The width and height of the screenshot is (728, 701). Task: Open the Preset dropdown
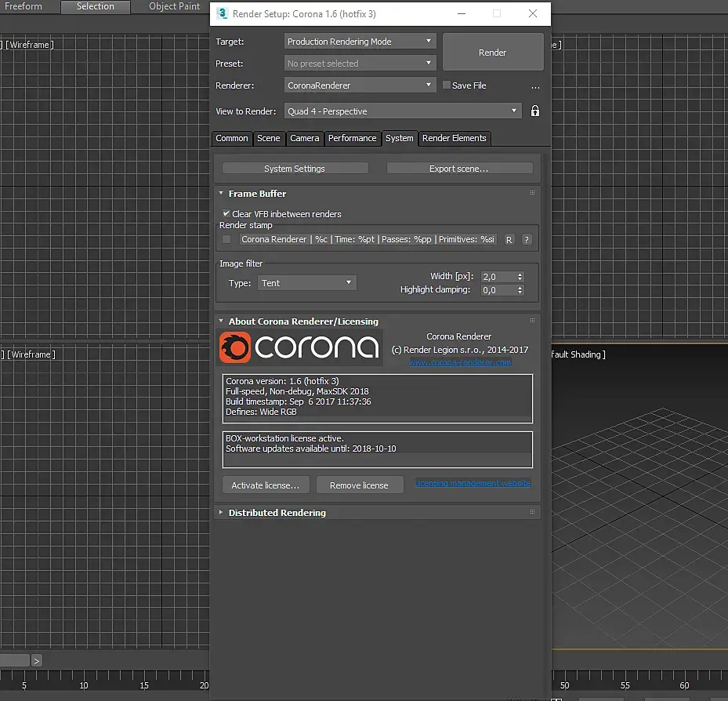[360, 64]
